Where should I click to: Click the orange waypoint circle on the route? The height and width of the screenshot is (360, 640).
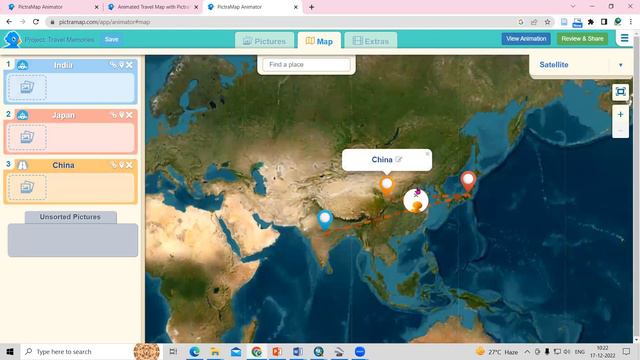pos(416,201)
